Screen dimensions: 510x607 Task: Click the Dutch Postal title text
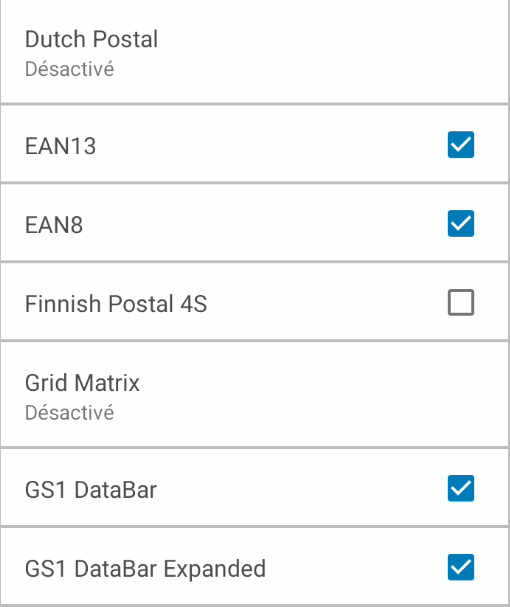tap(91, 39)
